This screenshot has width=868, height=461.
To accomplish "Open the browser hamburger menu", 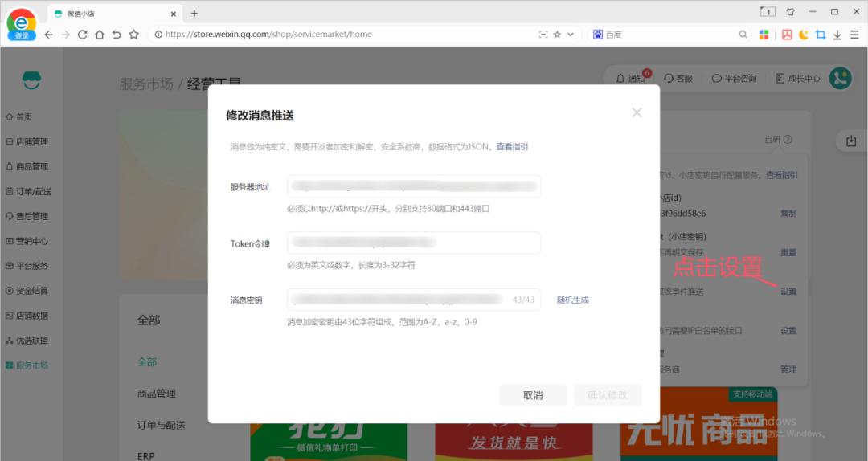I will click(x=854, y=35).
